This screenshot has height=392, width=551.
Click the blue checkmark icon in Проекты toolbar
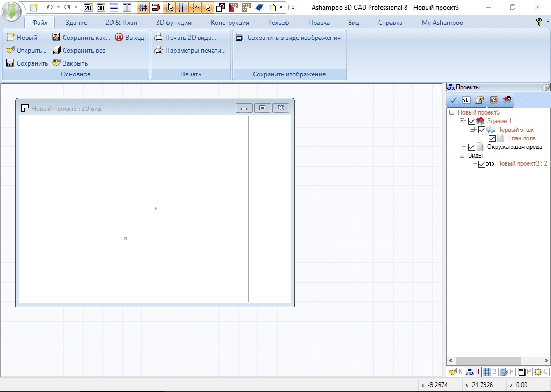click(x=453, y=100)
